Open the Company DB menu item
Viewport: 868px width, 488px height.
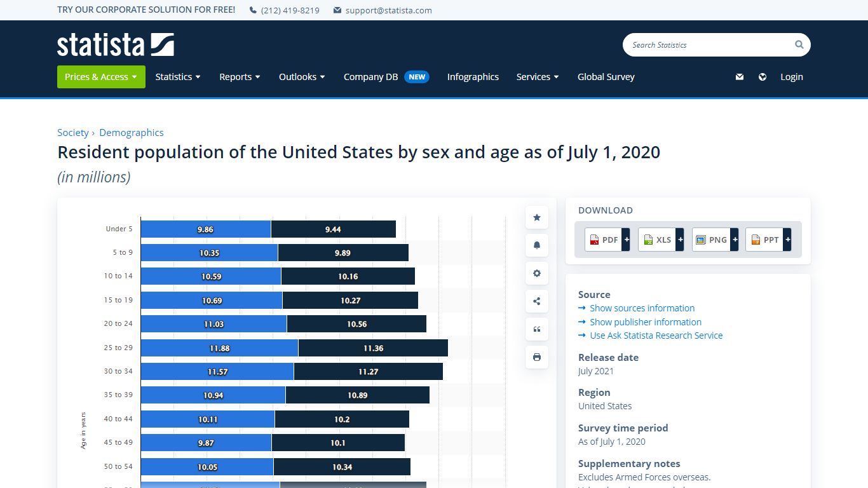[x=370, y=77]
